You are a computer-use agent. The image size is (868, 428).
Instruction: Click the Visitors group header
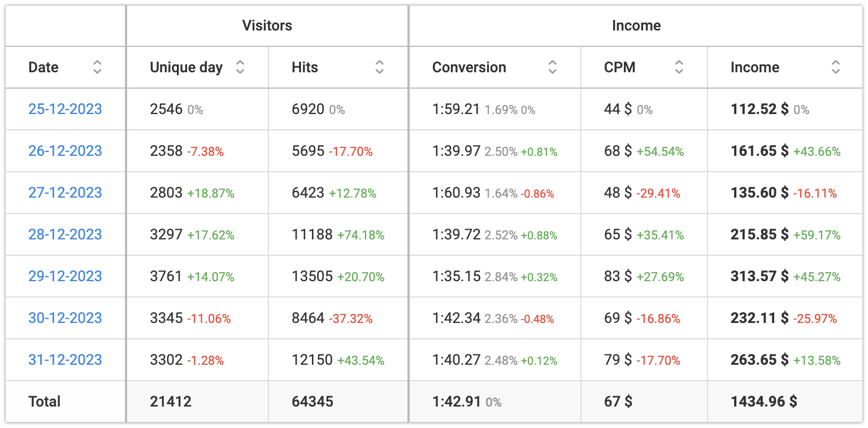tap(267, 25)
